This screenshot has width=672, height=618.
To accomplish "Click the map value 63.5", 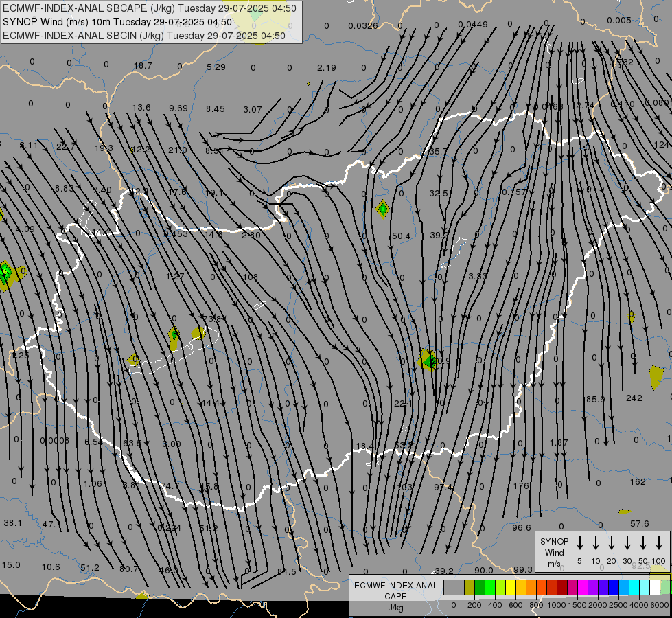I will click(x=132, y=444).
